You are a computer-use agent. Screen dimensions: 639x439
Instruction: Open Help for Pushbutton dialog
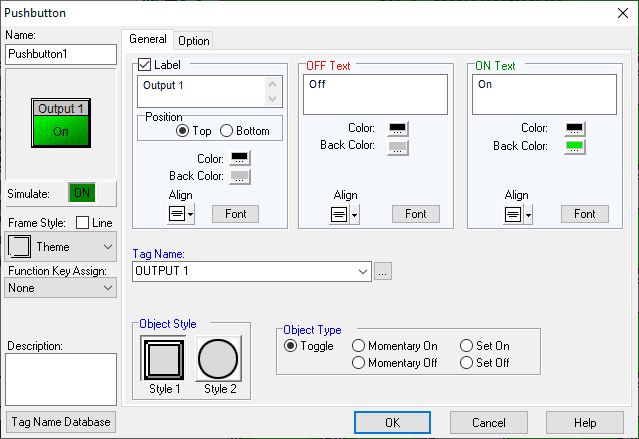point(585,423)
